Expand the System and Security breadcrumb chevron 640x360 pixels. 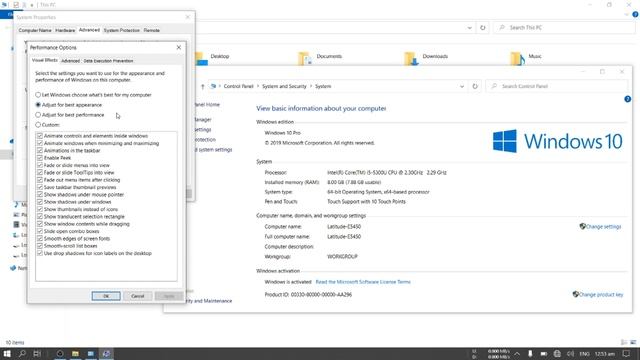(311, 87)
